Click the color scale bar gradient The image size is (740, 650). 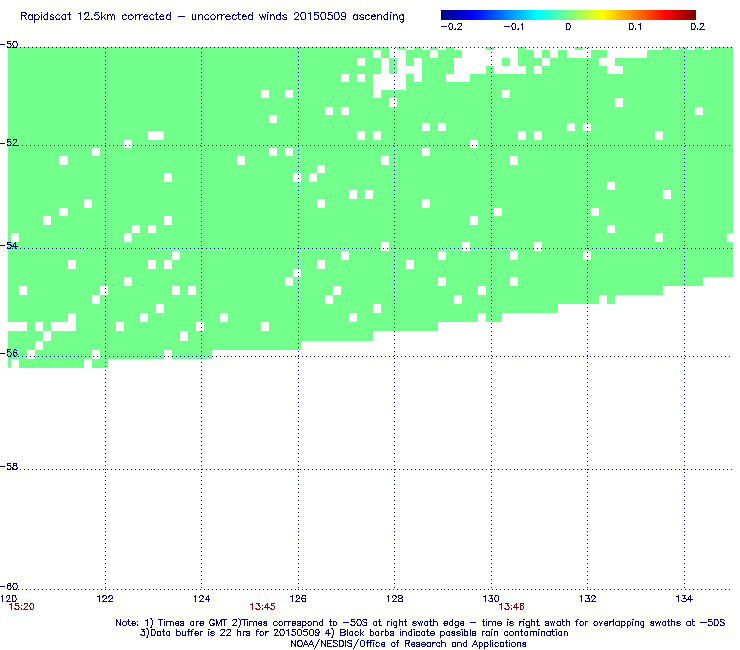pyautogui.click(x=568, y=15)
